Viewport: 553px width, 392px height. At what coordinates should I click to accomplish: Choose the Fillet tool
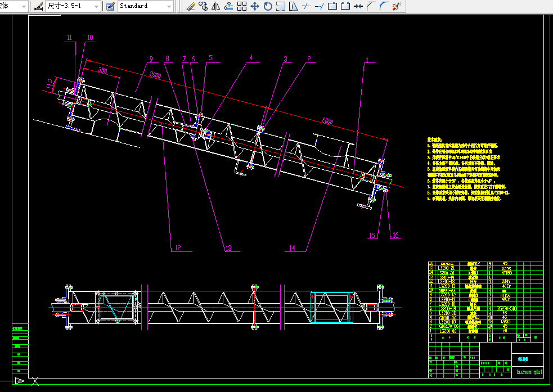[x=384, y=6]
